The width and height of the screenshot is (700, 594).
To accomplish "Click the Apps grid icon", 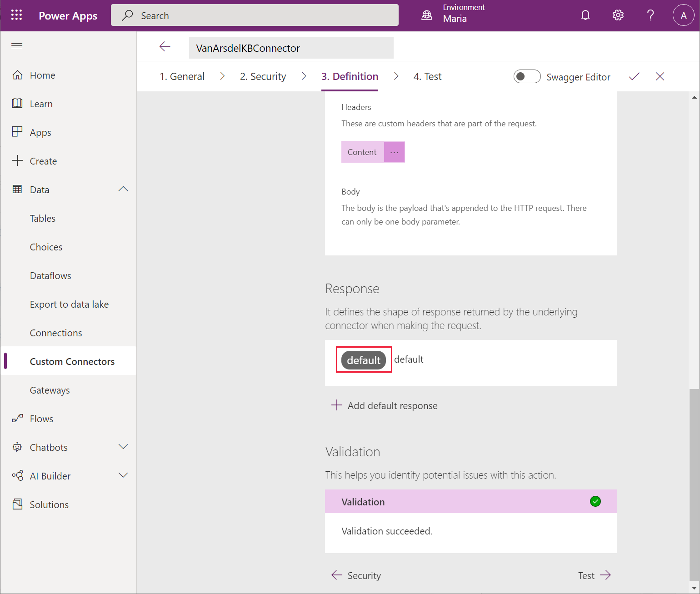I will (17, 132).
